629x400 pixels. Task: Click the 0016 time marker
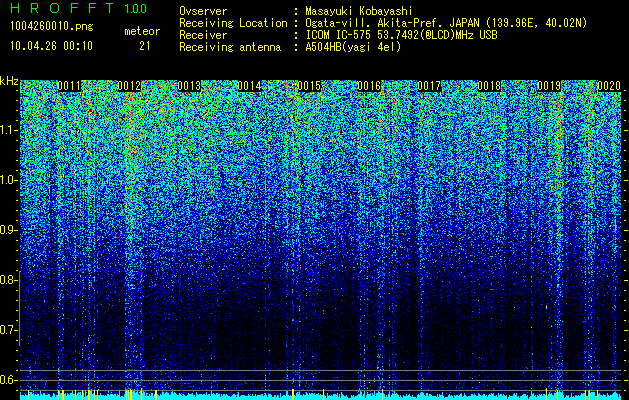pos(369,86)
